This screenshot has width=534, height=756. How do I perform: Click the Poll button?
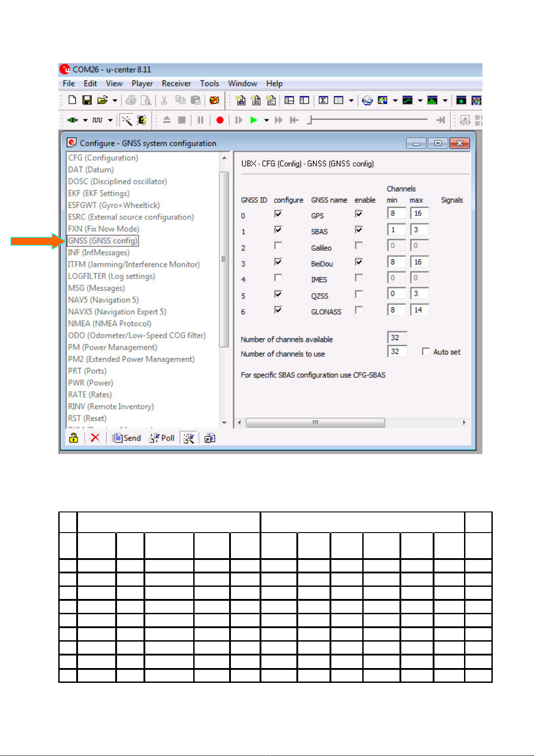[162, 438]
